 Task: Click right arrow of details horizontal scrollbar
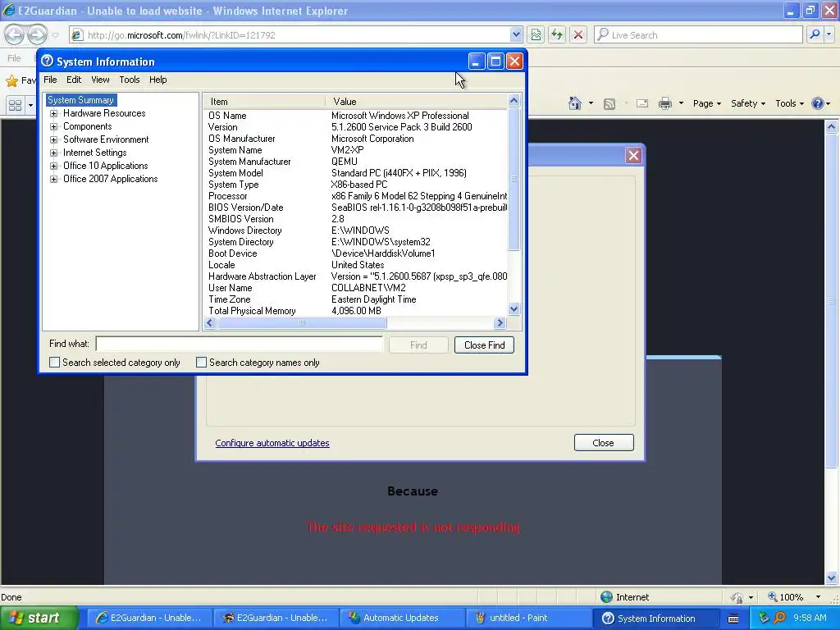500,323
